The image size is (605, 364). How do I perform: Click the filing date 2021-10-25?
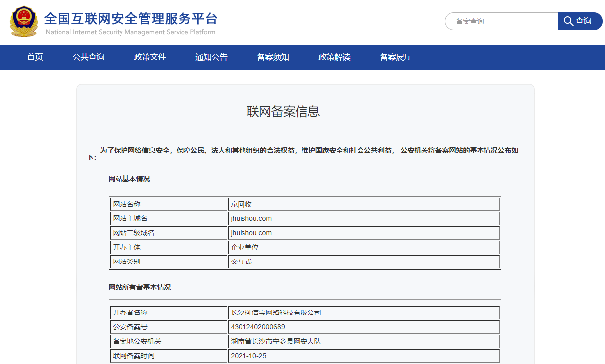[248, 356]
